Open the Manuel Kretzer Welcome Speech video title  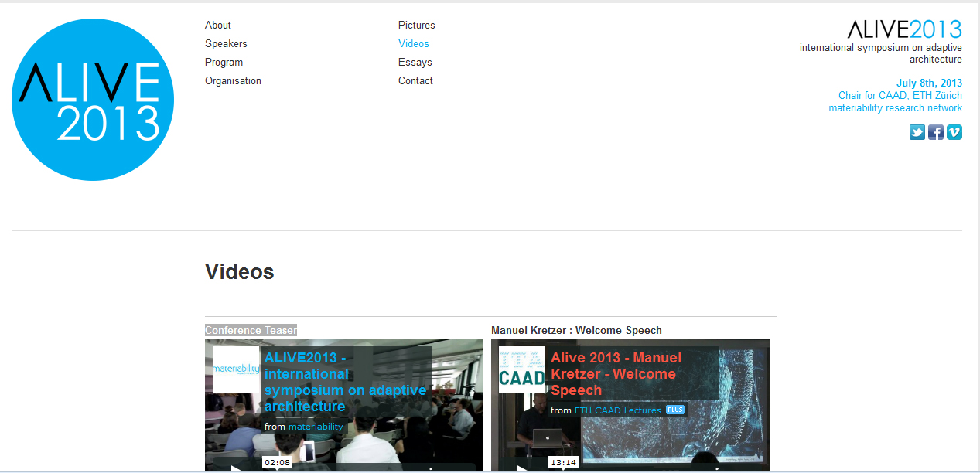[x=616, y=374]
